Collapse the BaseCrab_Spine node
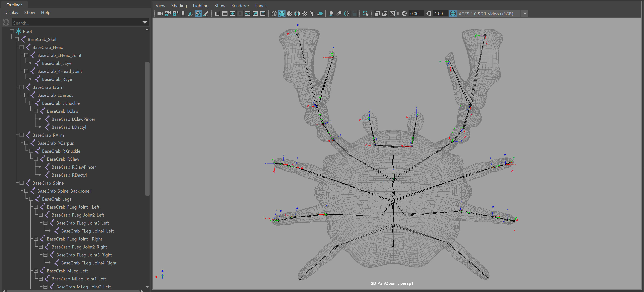Screen dimensions: 644x292 coord(22,183)
